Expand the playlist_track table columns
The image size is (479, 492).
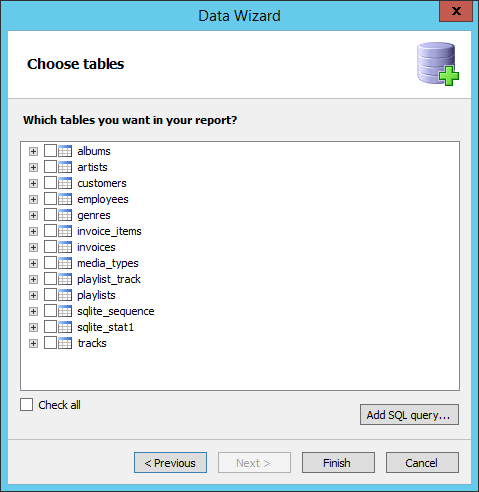(33, 279)
